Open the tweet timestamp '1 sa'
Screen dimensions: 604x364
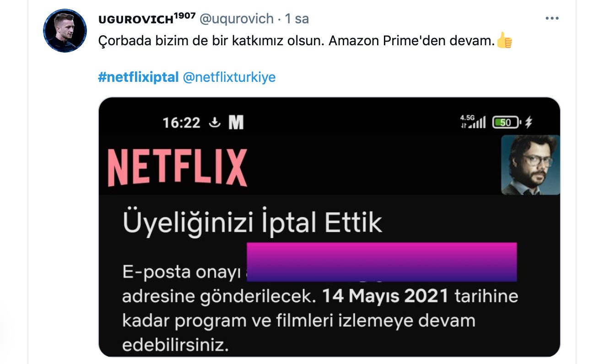pyautogui.click(x=297, y=19)
